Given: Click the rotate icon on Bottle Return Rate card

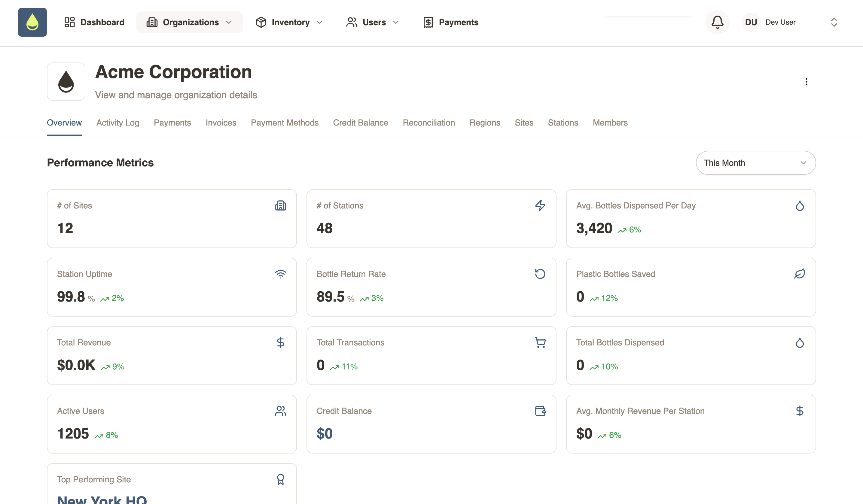Looking at the screenshot, I should [540, 274].
